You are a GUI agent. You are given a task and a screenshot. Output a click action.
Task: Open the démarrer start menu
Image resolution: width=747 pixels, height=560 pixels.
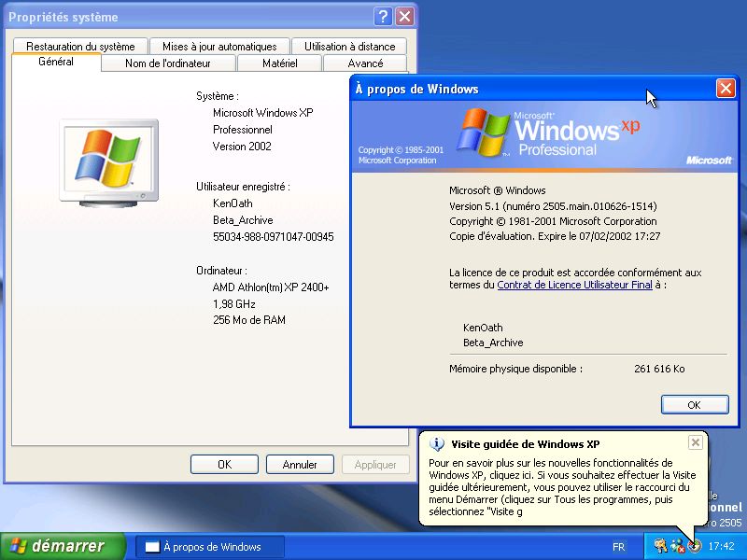[63, 546]
